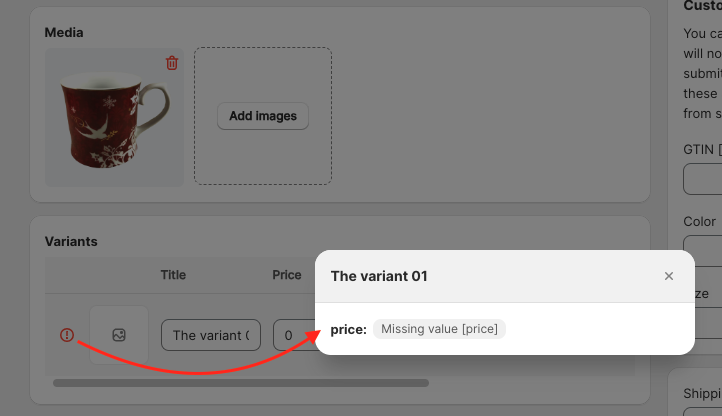Click the price: label in popup
The height and width of the screenshot is (416, 722).
click(x=349, y=329)
